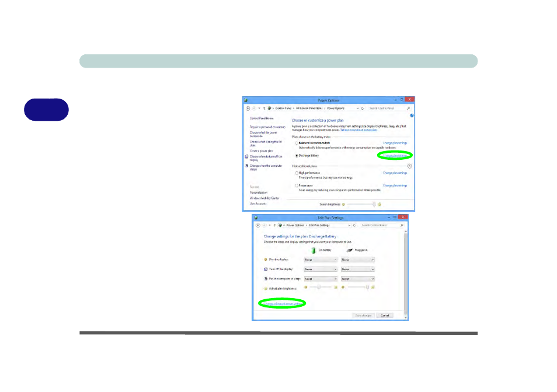Open User Accounts link under See also

pyautogui.click(x=258, y=204)
